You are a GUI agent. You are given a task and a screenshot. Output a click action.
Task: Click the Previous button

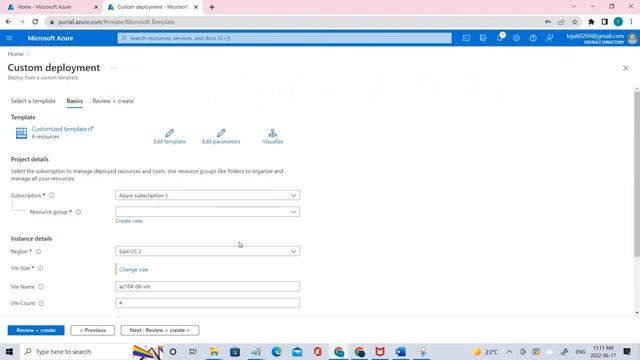[x=93, y=330]
